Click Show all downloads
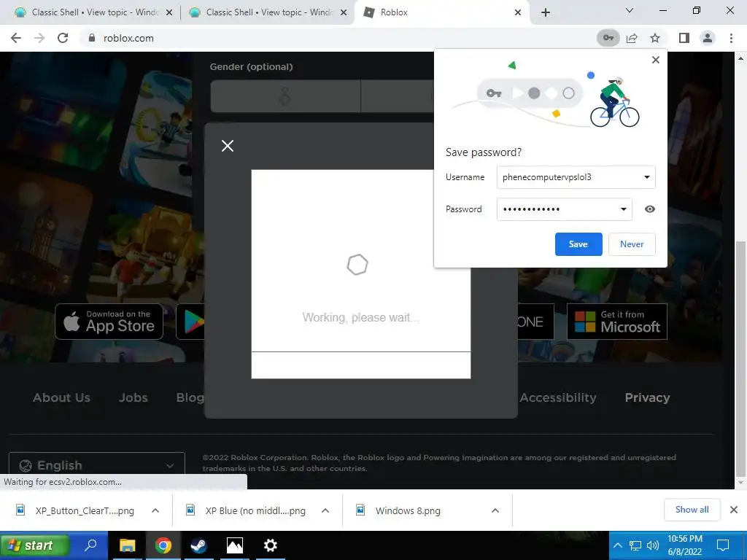Screen dimensions: 747x560 click(x=692, y=510)
